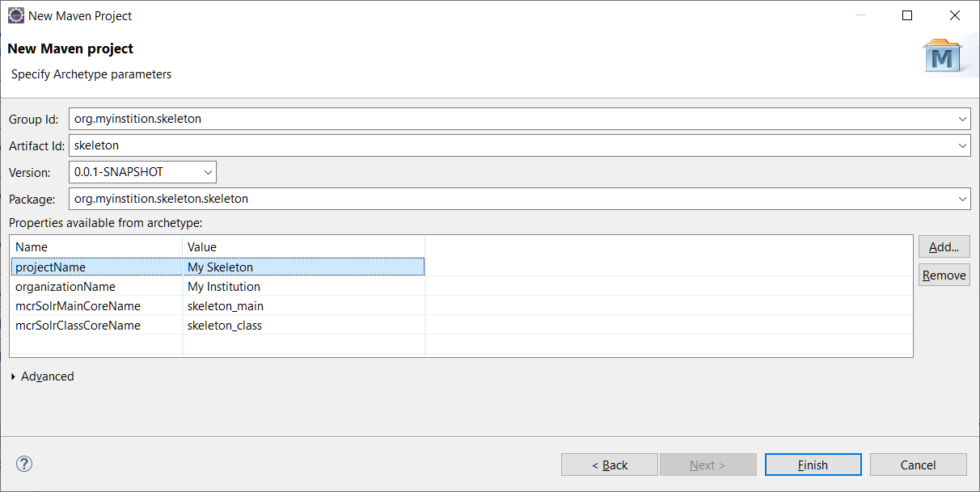This screenshot has height=492, width=980.
Task: Click the disabled Next button
Action: click(x=708, y=465)
